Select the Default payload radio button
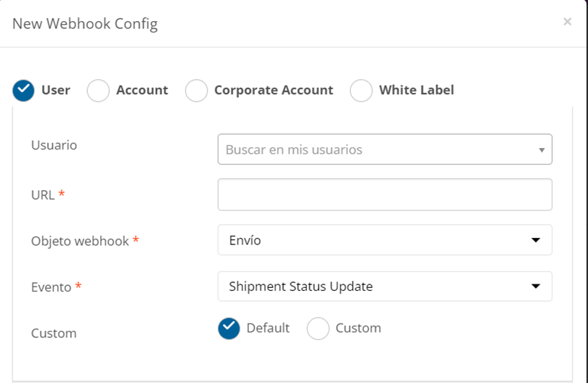This screenshot has height=383, width=588. [229, 329]
